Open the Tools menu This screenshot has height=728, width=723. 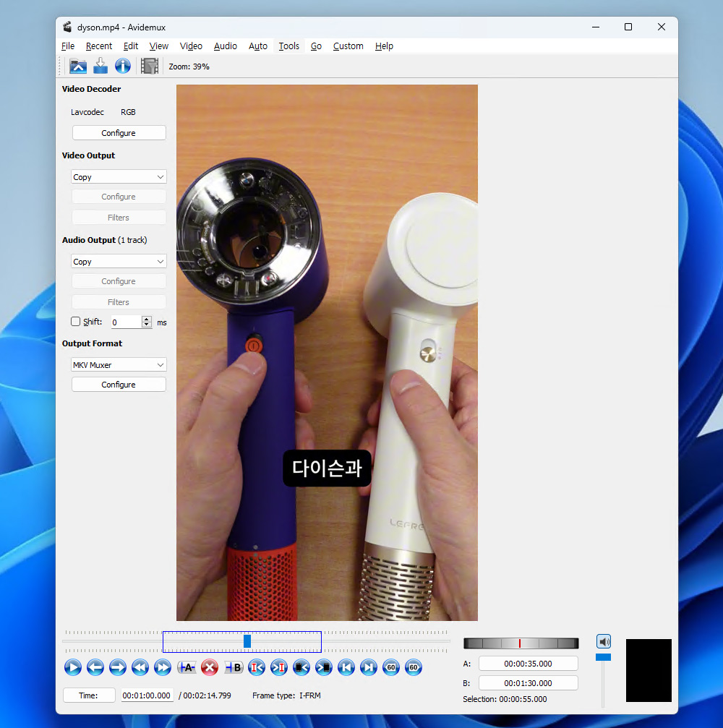[x=288, y=46]
